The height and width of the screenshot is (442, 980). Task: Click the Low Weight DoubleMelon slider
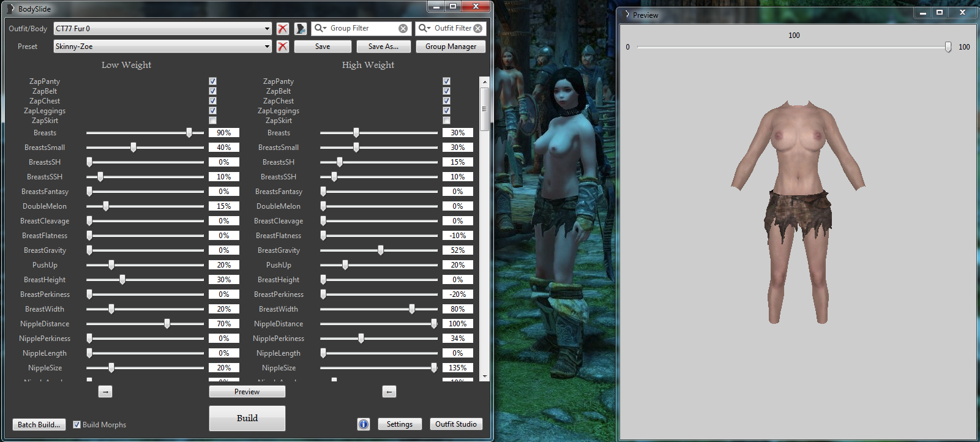click(x=145, y=206)
